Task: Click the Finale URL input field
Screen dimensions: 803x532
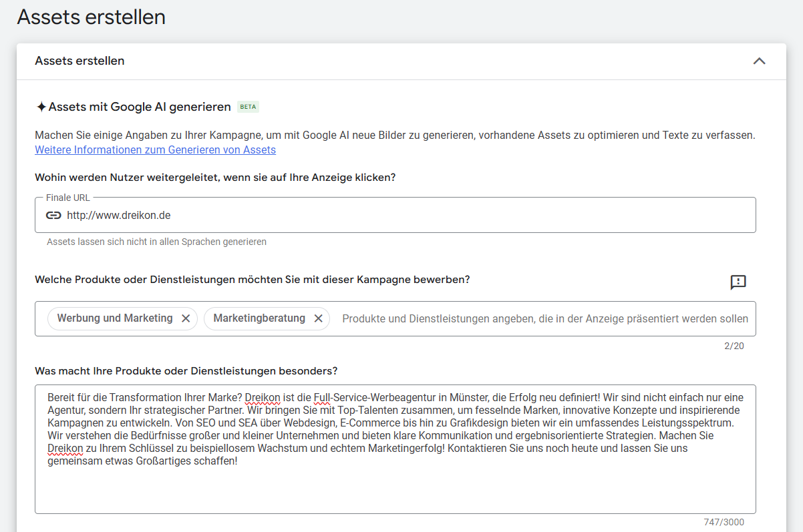Action: pos(395,215)
